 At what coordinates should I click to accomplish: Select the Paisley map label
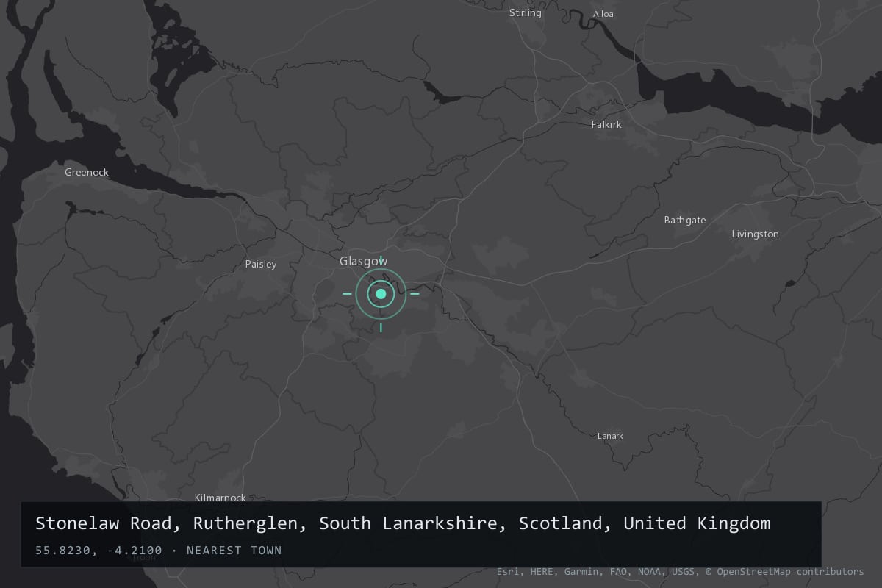tap(261, 264)
